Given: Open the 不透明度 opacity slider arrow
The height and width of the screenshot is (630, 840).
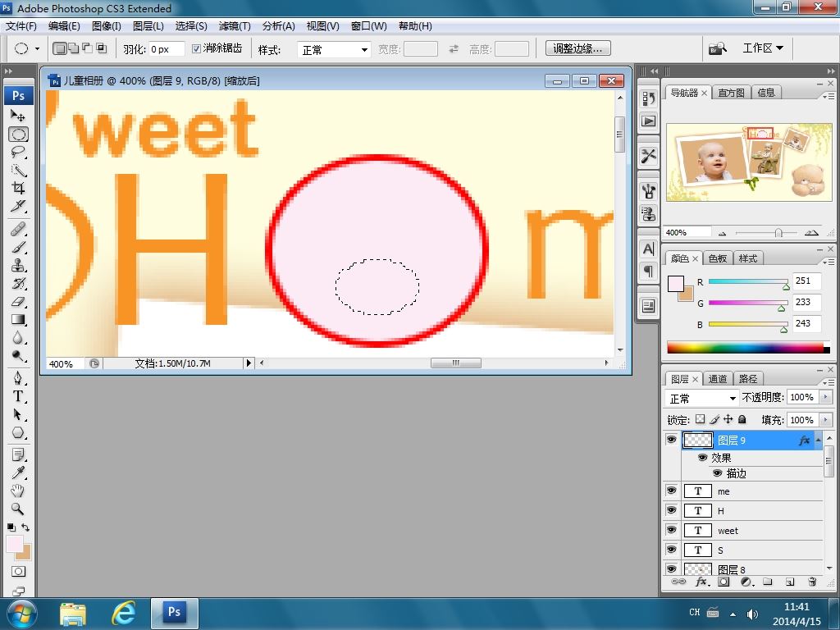Looking at the screenshot, I should (x=826, y=397).
